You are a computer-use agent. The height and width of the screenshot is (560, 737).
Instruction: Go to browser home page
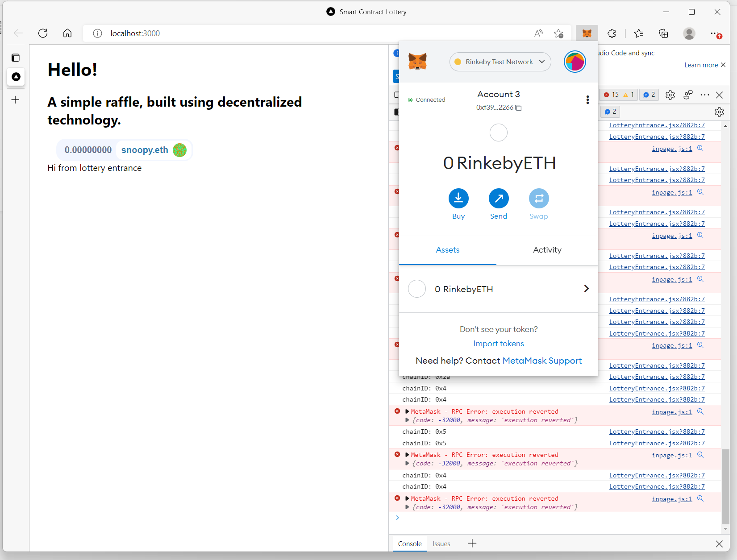coord(67,33)
